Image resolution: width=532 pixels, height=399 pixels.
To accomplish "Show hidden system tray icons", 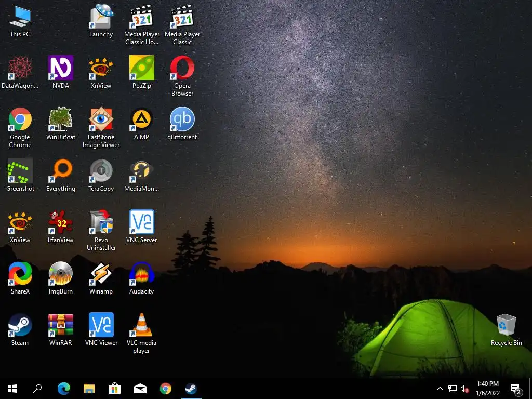I will pyautogui.click(x=440, y=389).
